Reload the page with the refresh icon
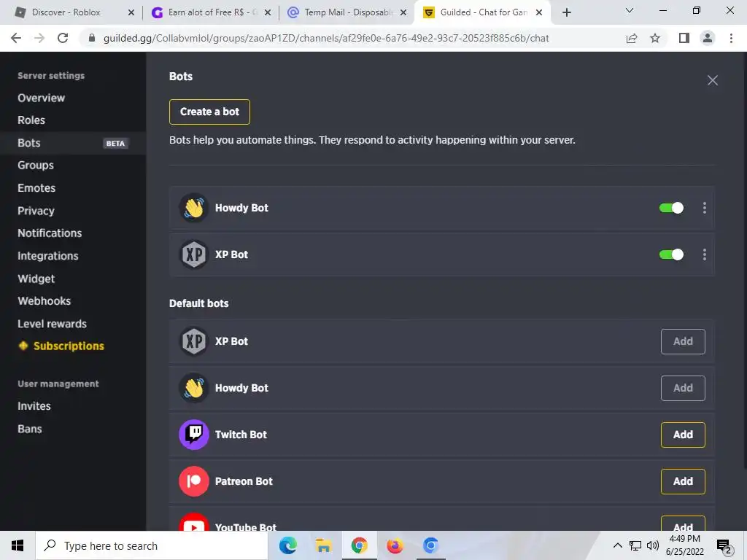This screenshot has height=560, width=747. click(x=63, y=38)
